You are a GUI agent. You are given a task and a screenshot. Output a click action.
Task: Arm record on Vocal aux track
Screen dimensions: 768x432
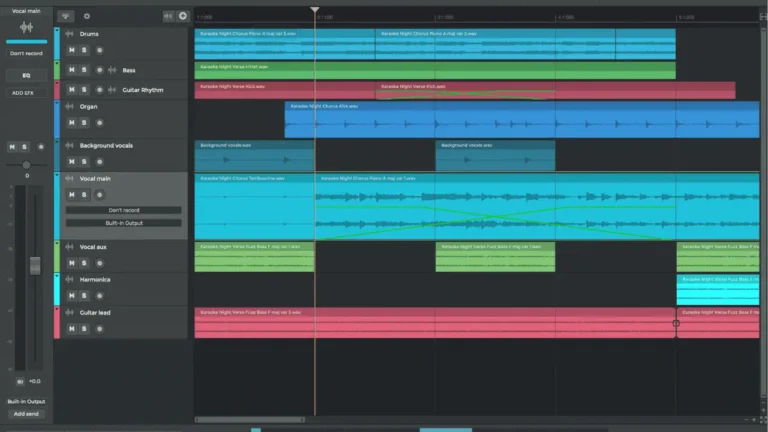[x=99, y=263]
